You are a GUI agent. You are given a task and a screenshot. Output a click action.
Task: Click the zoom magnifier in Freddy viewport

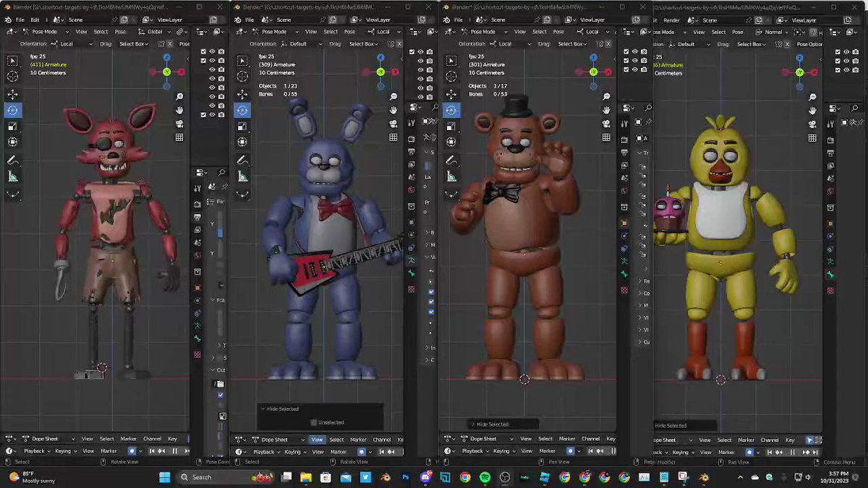pos(606,96)
